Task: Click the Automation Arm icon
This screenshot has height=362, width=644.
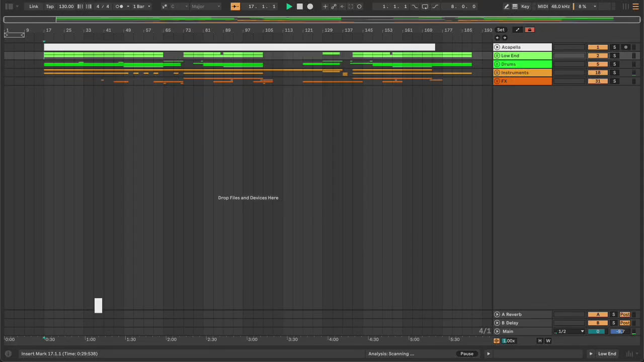Action: pos(334,7)
